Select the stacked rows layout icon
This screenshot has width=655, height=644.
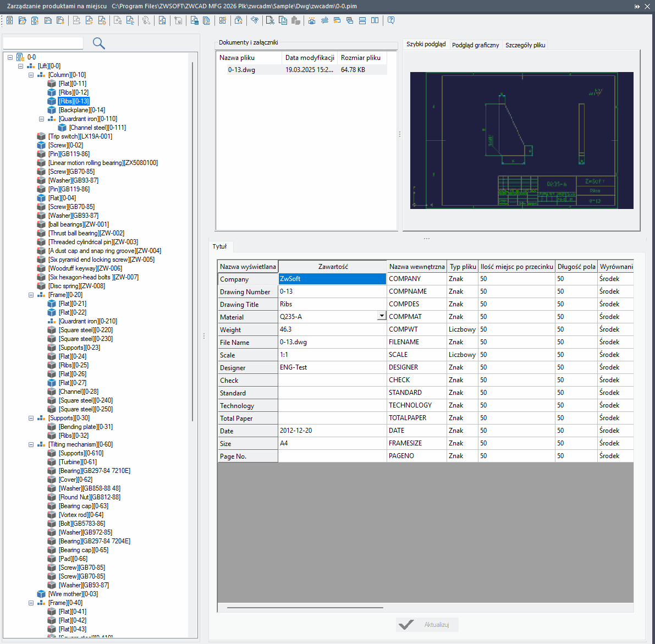[x=362, y=20]
